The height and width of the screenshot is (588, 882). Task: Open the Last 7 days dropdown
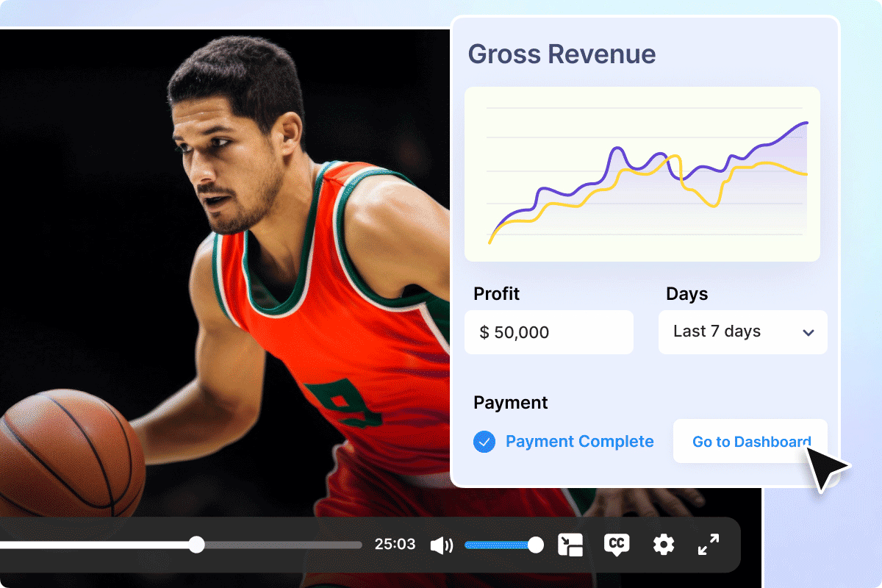(x=742, y=332)
